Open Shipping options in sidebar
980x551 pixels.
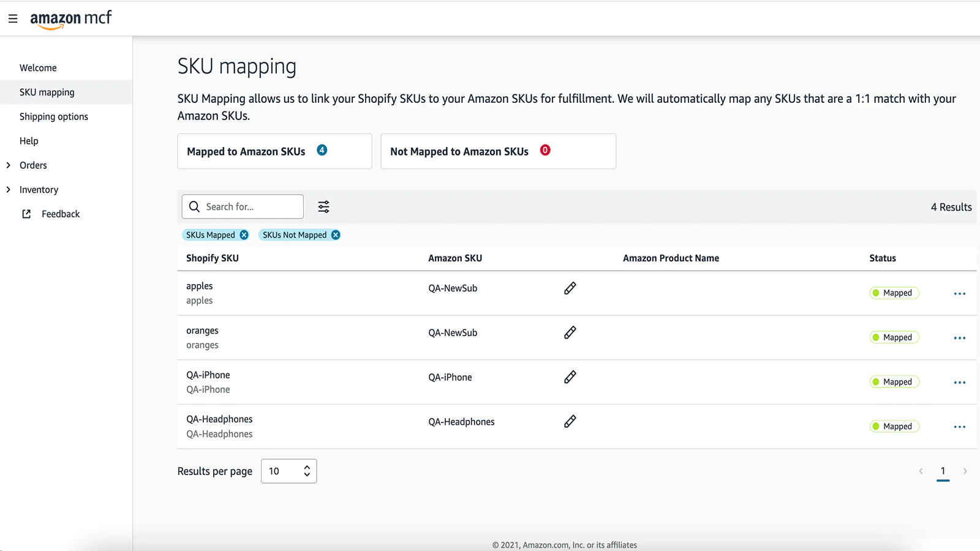(x=54, y=117)
